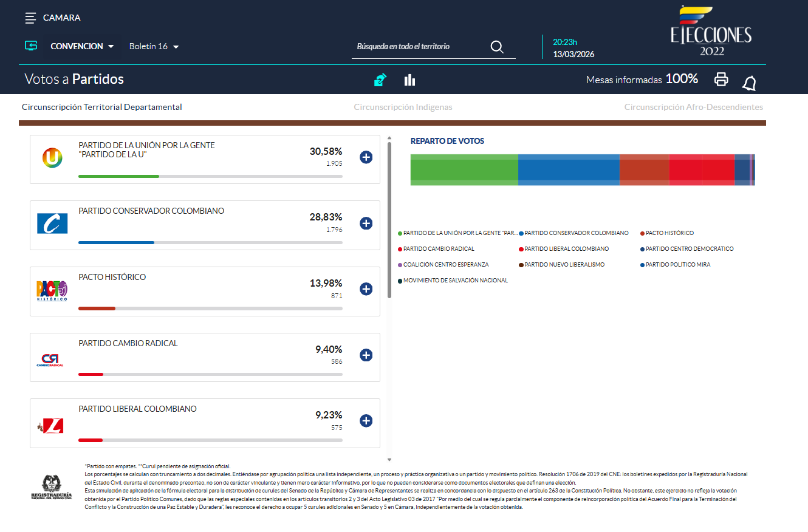Click the magnifying glass search icon
808x532 pixels.
[x=497, y=47]
